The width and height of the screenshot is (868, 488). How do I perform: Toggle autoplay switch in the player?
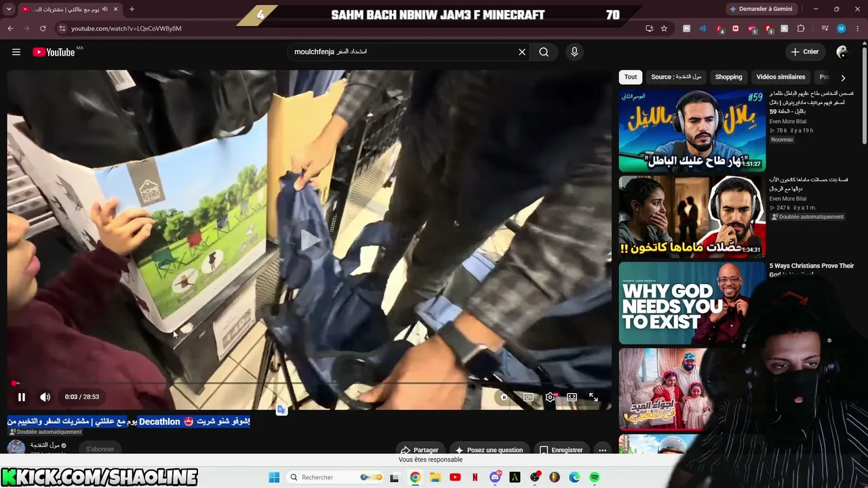[x=504, y=397]
